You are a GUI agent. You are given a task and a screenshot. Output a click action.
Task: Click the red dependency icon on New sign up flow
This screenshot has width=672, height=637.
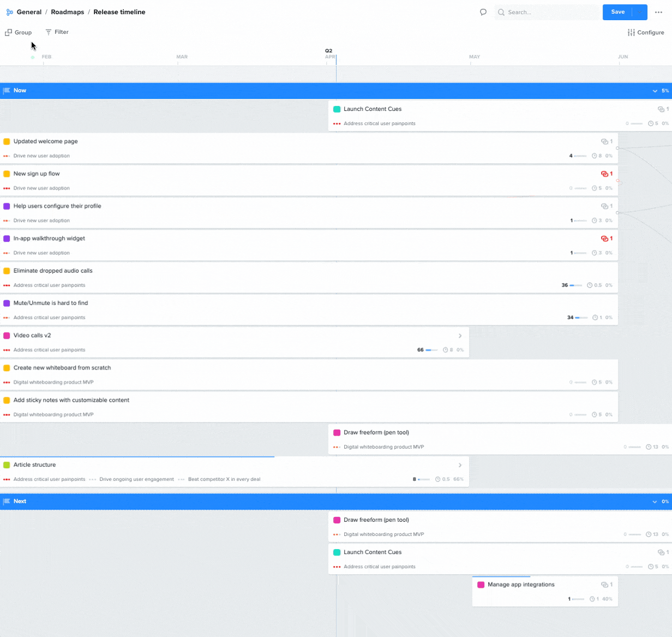click(604, 174)
